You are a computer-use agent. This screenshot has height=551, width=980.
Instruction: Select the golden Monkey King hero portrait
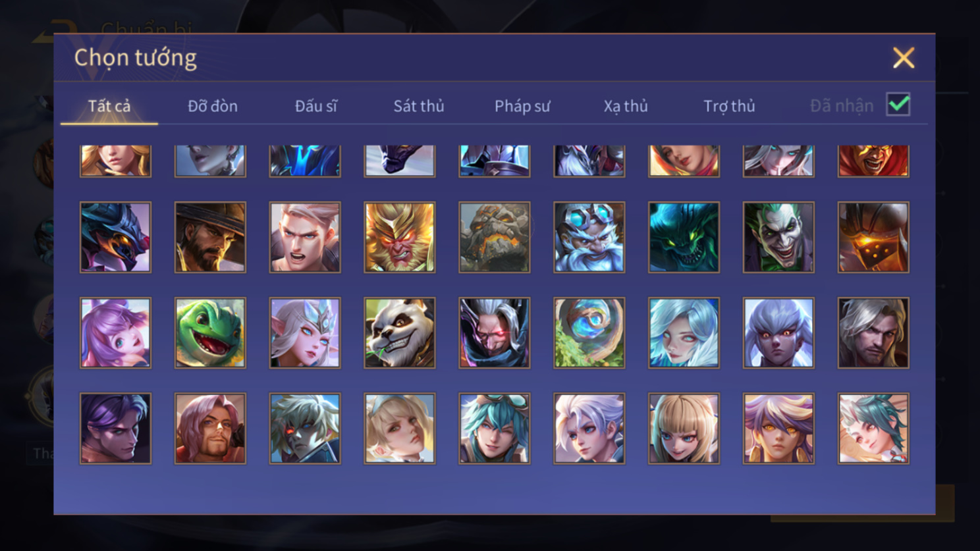pos(400,237)
